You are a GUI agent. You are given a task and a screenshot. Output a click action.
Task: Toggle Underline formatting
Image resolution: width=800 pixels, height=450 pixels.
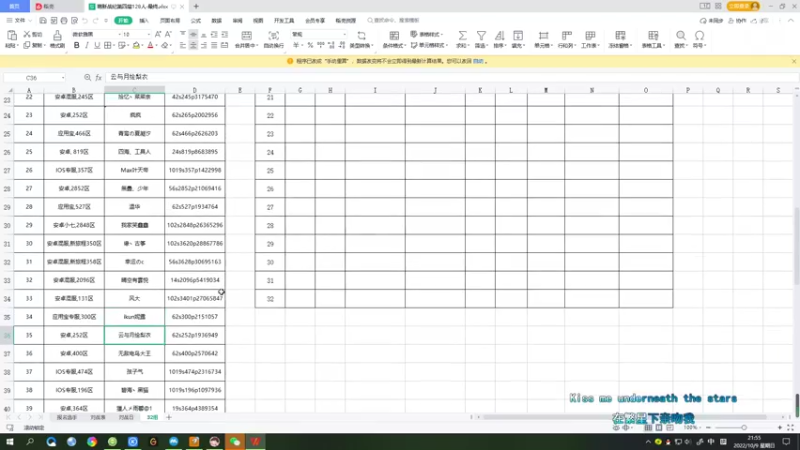pos(97,45)
